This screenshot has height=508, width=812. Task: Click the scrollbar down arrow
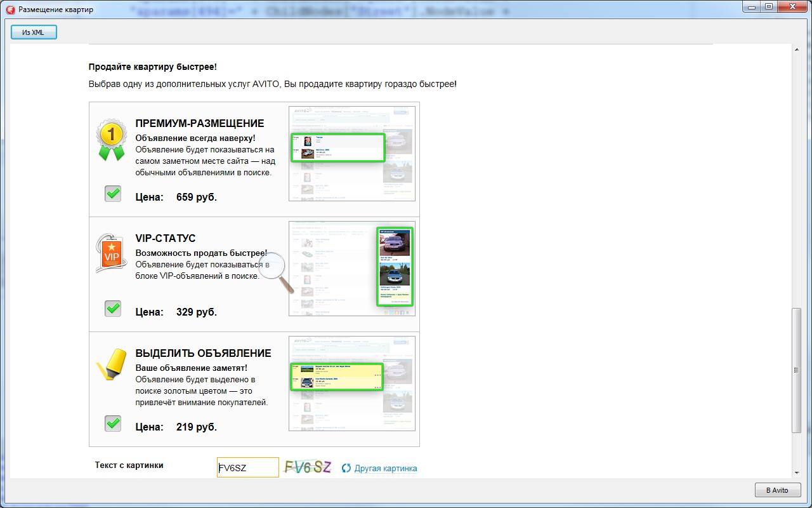click(x=796, y=472)
